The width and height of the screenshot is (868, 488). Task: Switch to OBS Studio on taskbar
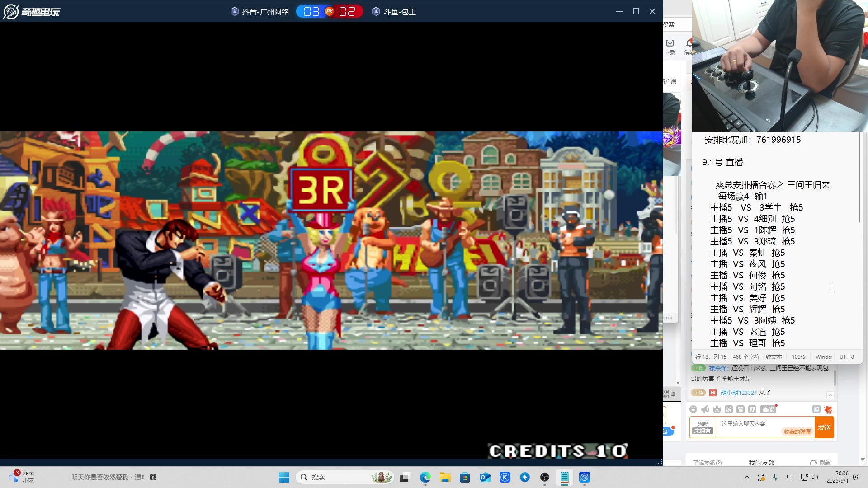click(545, 477)
